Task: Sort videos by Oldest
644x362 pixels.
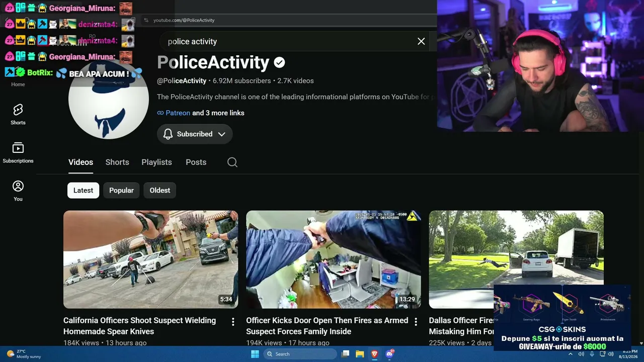Action: (x=159, y=190)
